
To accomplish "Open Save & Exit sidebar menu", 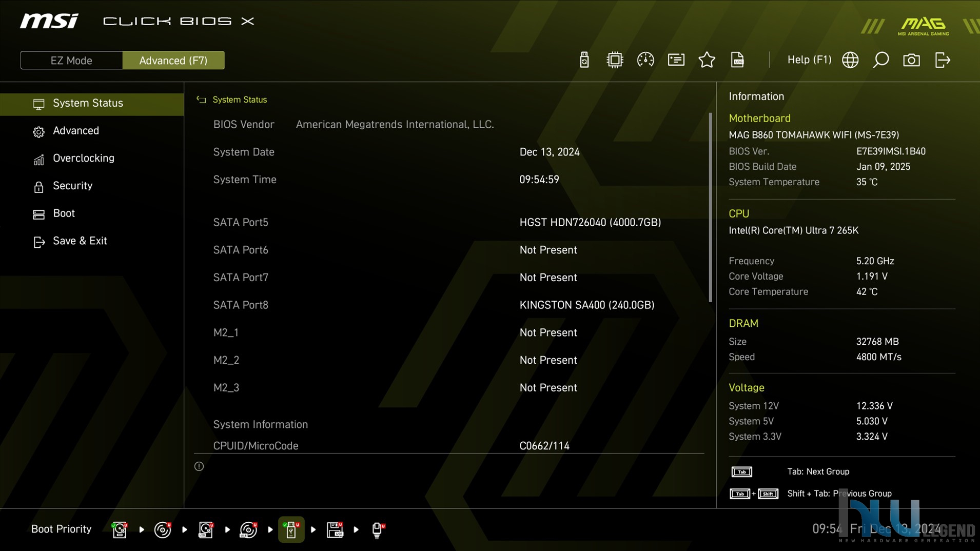I will click(x=92, y=241).
